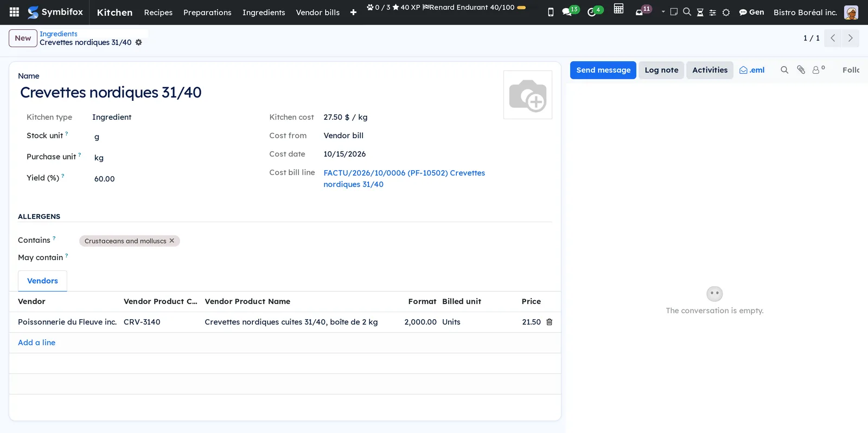Image resolution: width=868 pixels, height=433 pixels.
Task: Open the calculator icon in top bar
Action: tap(618, 9)
